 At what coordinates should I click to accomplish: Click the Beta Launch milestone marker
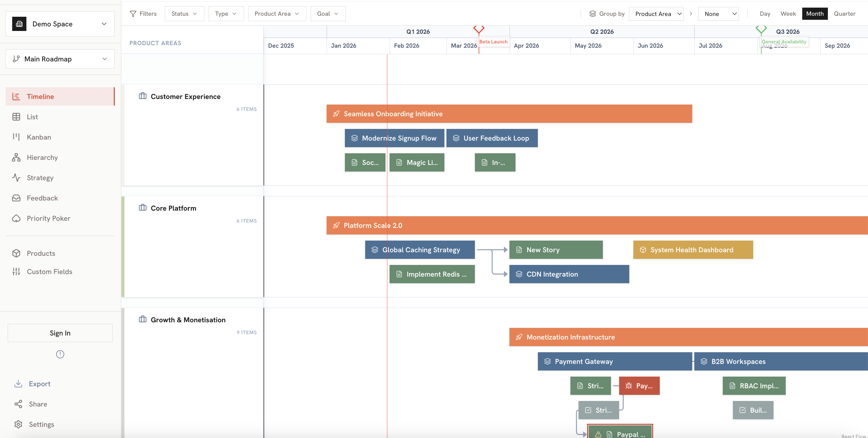tap(479, 30)
